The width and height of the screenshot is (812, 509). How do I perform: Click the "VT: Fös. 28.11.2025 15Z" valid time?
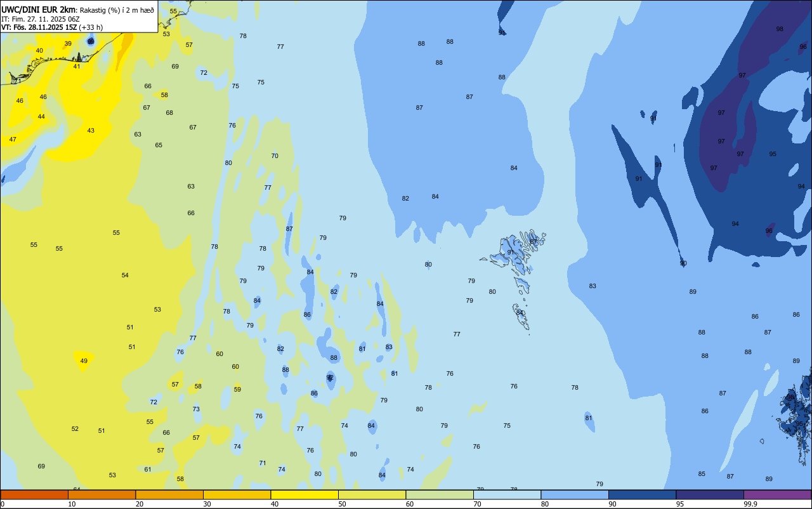click(x=39, y=27)
